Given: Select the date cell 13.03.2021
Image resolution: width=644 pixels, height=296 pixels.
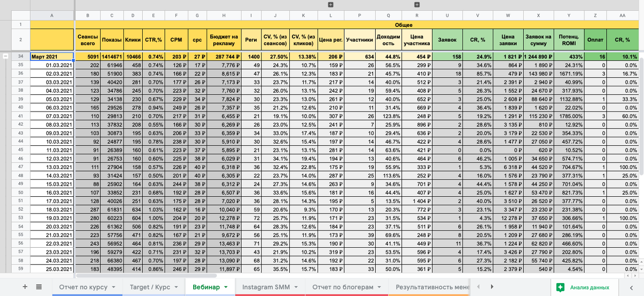Looking at the screenshot, I should coord(52,167).
